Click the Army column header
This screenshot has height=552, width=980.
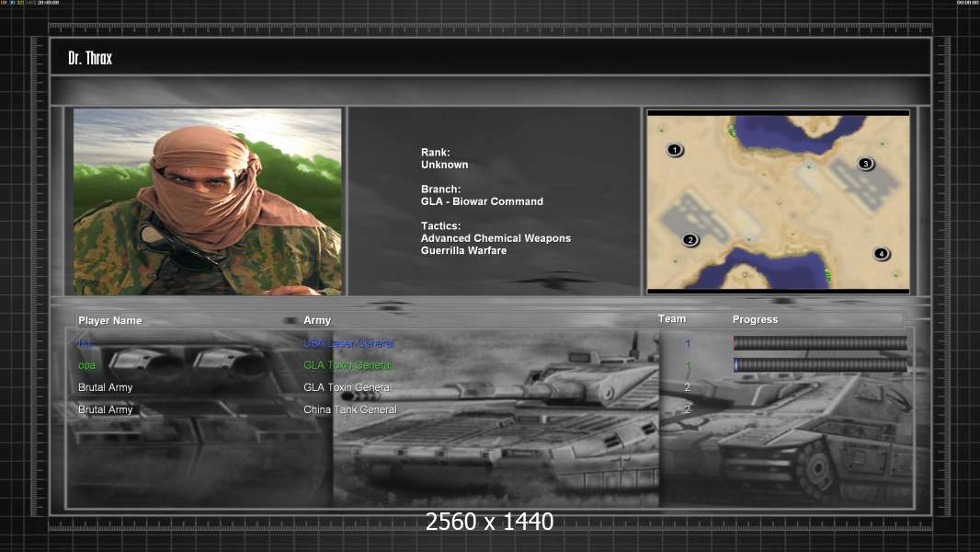coord(317,320)
